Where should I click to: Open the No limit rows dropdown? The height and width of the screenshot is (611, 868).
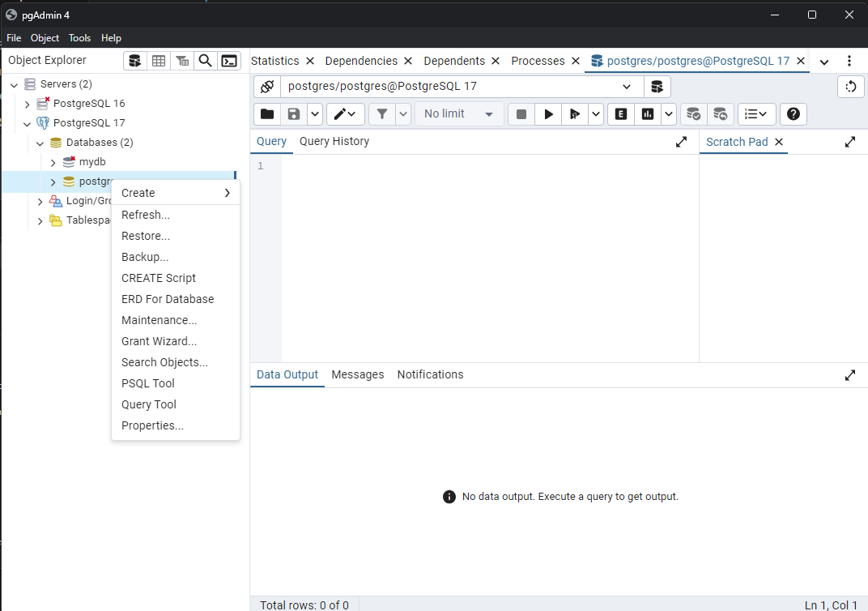coord(459,114)
